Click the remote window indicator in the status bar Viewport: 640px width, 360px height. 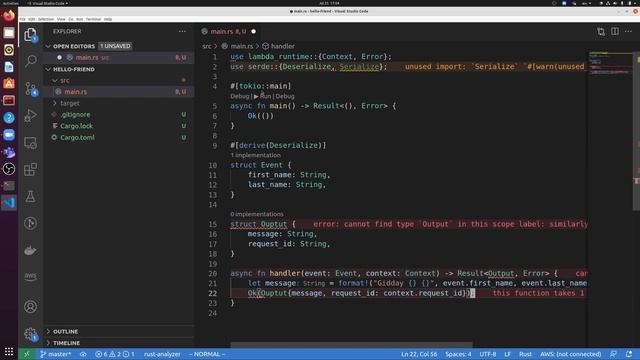tap(27, 354)
